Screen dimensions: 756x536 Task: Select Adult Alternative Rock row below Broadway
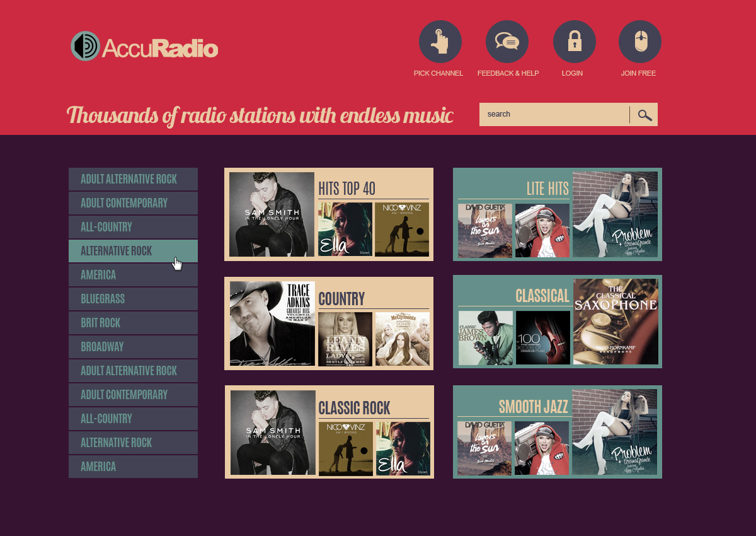(133, 371)
